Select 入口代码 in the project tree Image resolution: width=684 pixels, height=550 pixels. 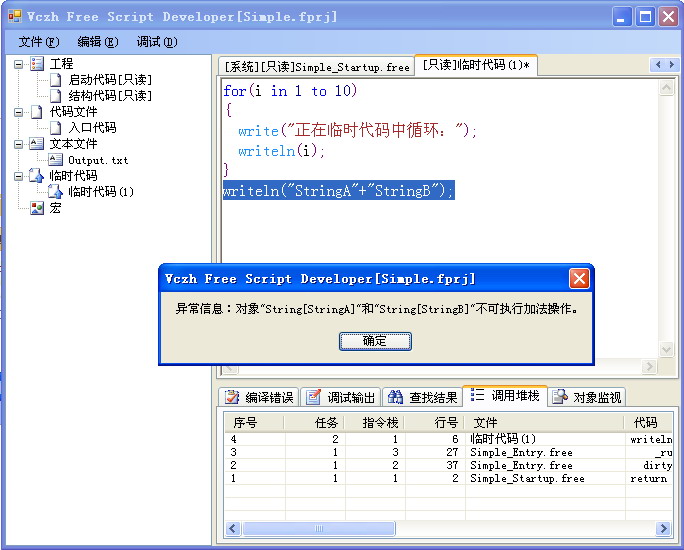click(92, 127)
